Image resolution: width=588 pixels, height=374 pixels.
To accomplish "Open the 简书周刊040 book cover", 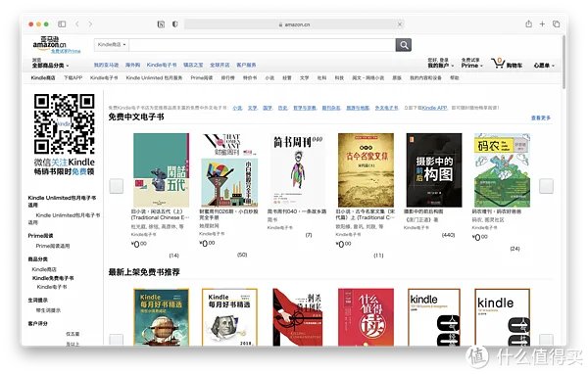I will coord(298,169).
